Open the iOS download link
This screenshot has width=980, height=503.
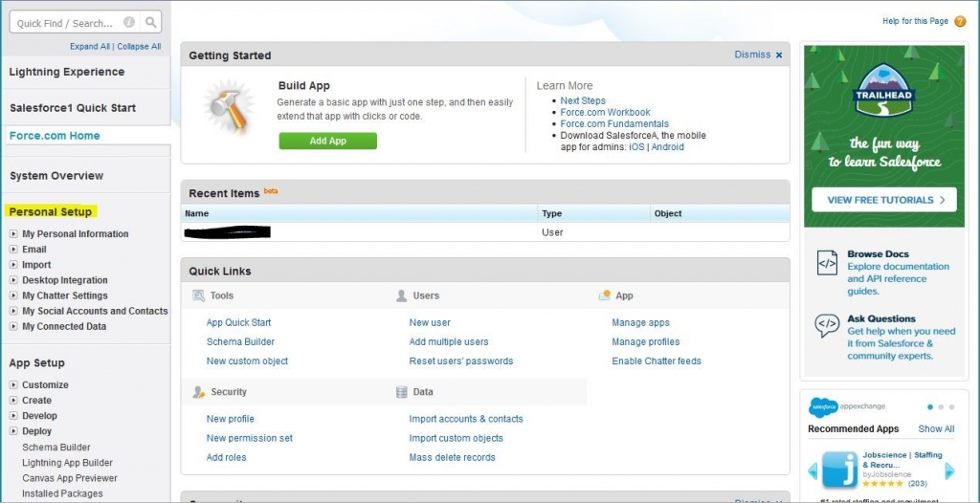[x=636, y=147]
